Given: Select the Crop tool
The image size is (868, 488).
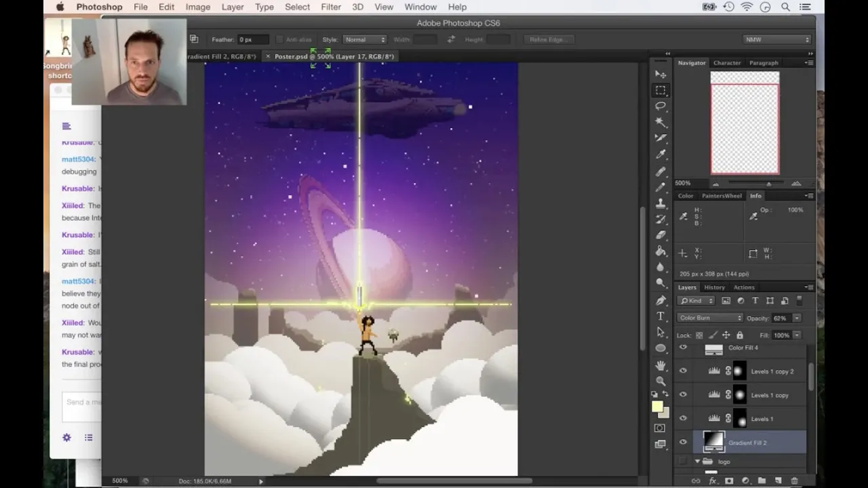Looking at the screenshot, I should [x=660, y=138].
